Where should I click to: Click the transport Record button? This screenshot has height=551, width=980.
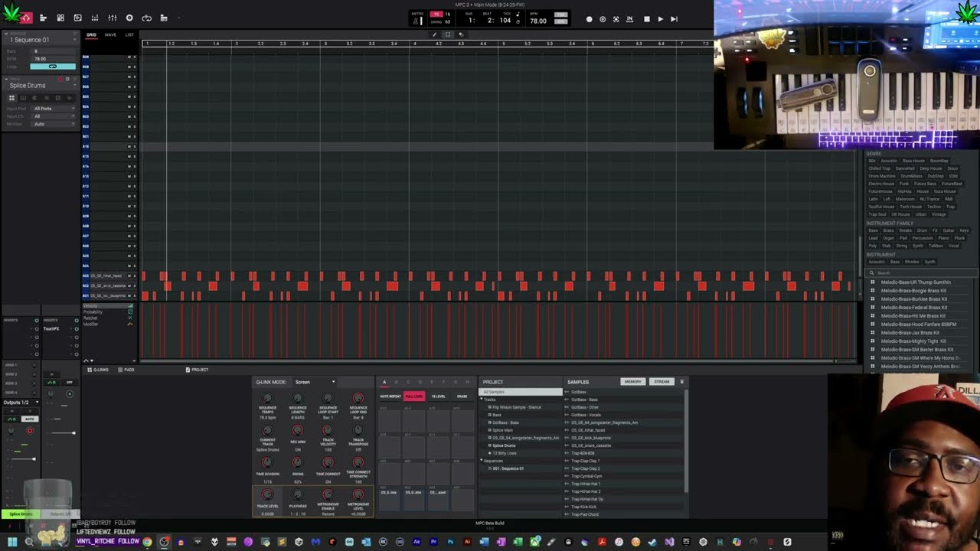(589, 19)
